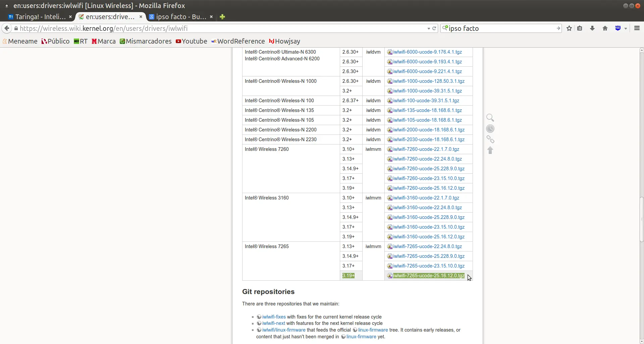Click the 2.6.37+ kernel version cell
644x344 pixels.
point(351,101)
